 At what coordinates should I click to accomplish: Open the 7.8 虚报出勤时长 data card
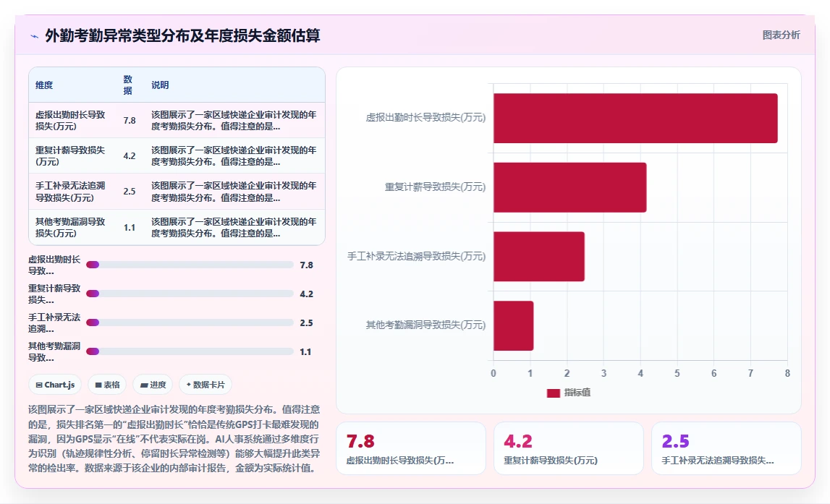(411, 448)
